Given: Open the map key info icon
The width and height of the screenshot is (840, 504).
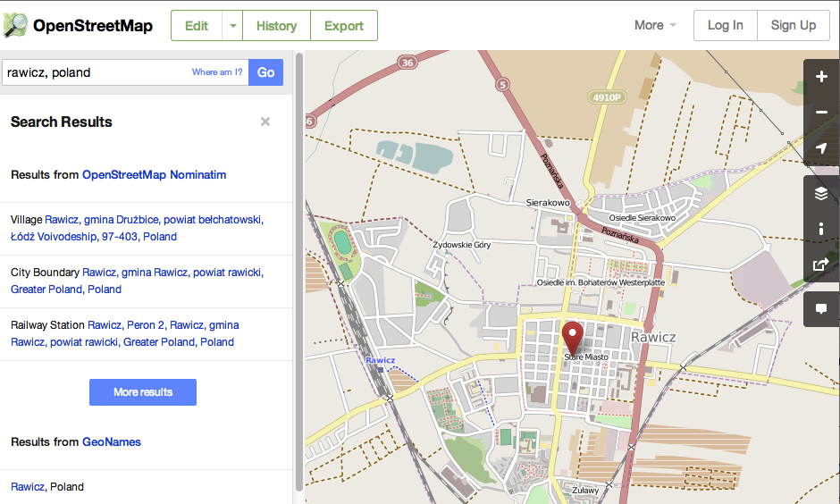Looking at the screenshot, I should click(821, 229).
